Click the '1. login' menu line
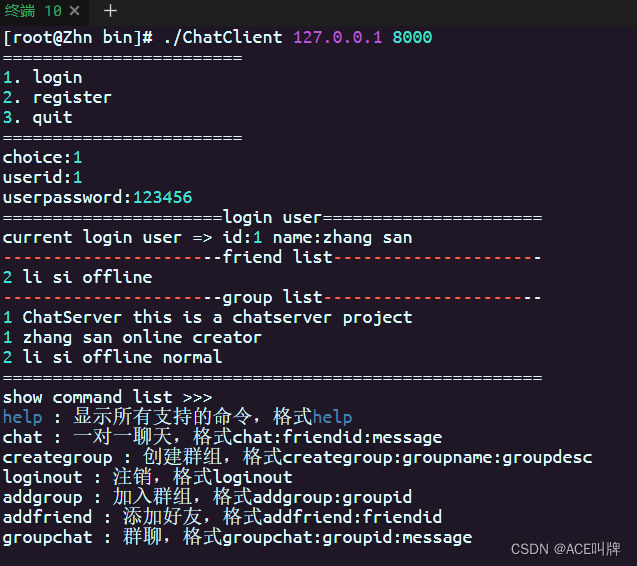Screen dimensions: 637x566 [x=43, y=77]
